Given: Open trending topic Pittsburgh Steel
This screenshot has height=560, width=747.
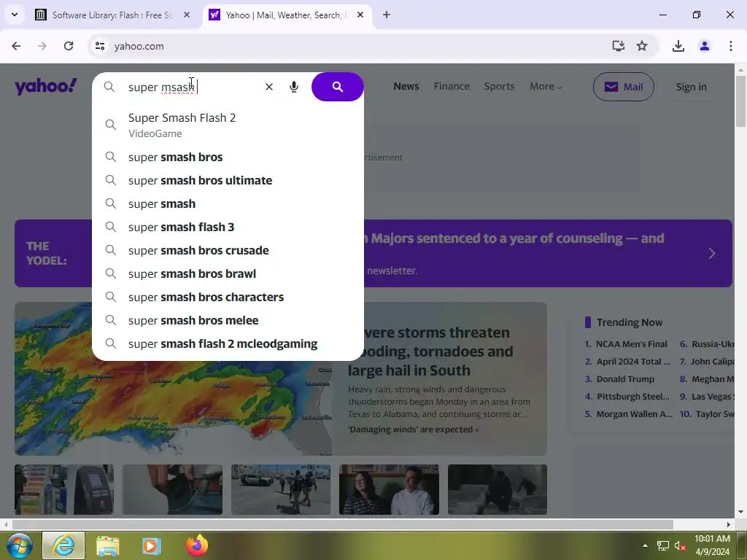Looking at the screenshot, I should coord(632,396).
